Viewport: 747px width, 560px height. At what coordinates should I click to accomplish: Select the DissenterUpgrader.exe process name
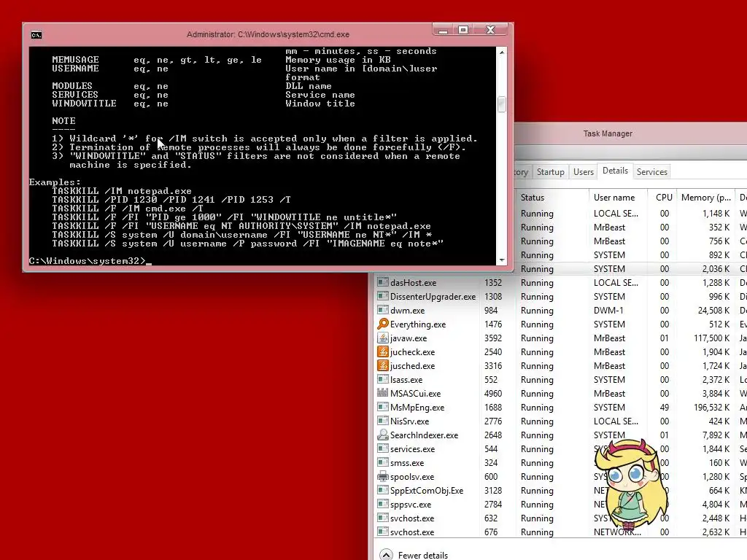(433, 297)
